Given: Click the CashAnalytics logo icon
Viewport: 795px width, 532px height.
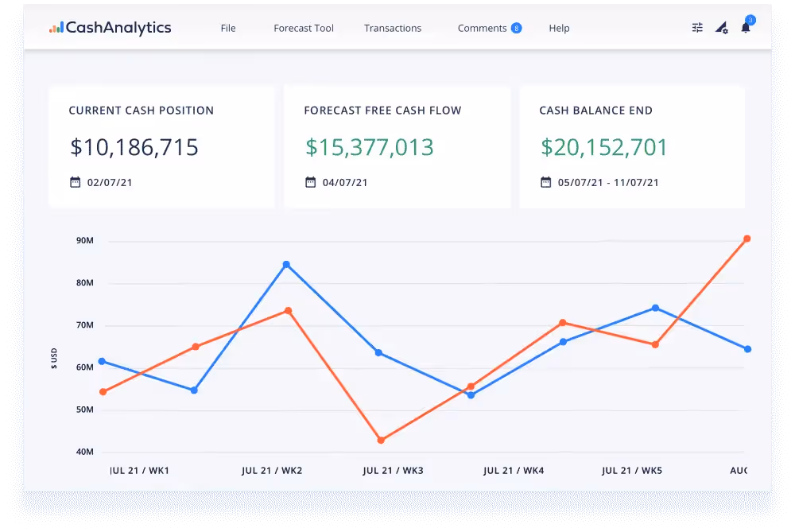Looking at the screenshot, I should coord(59,27).
